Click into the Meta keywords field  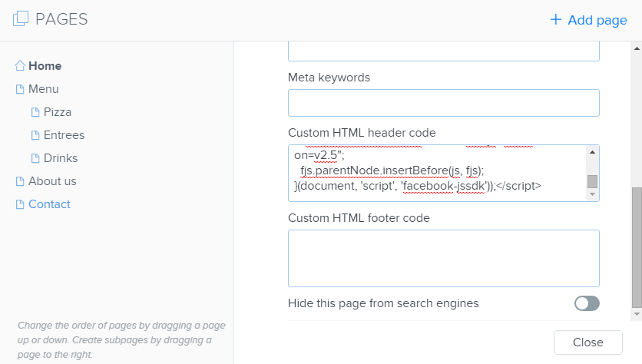pyautogui.click(x=443, y=103)
